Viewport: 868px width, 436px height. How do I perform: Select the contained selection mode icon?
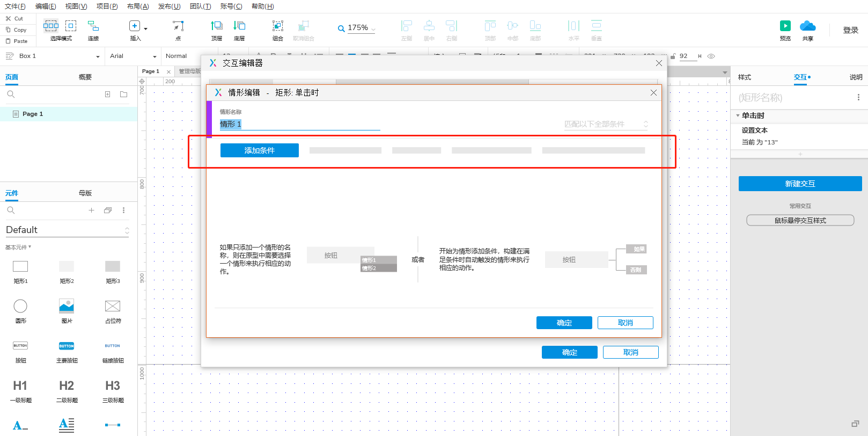(71, 25)
